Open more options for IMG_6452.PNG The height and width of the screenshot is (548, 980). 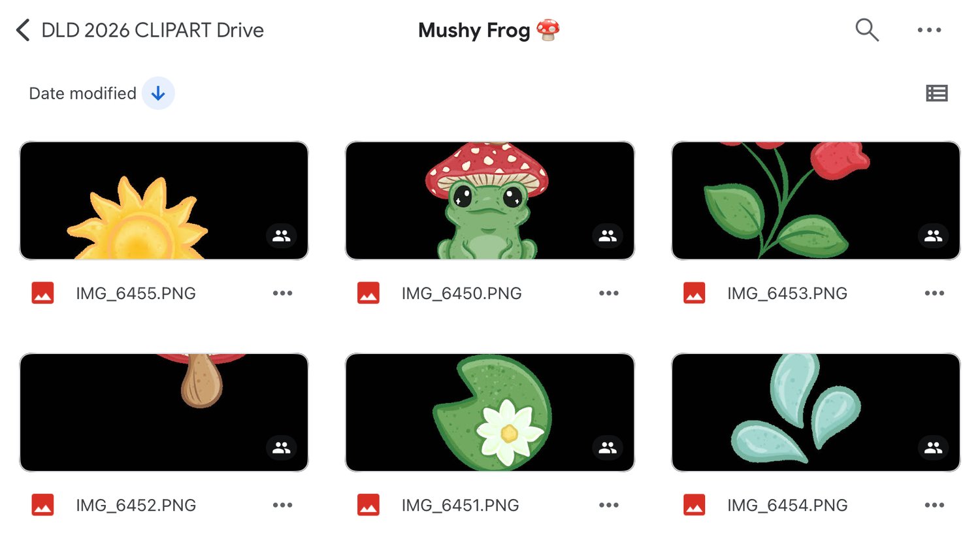tap(282, 505)
